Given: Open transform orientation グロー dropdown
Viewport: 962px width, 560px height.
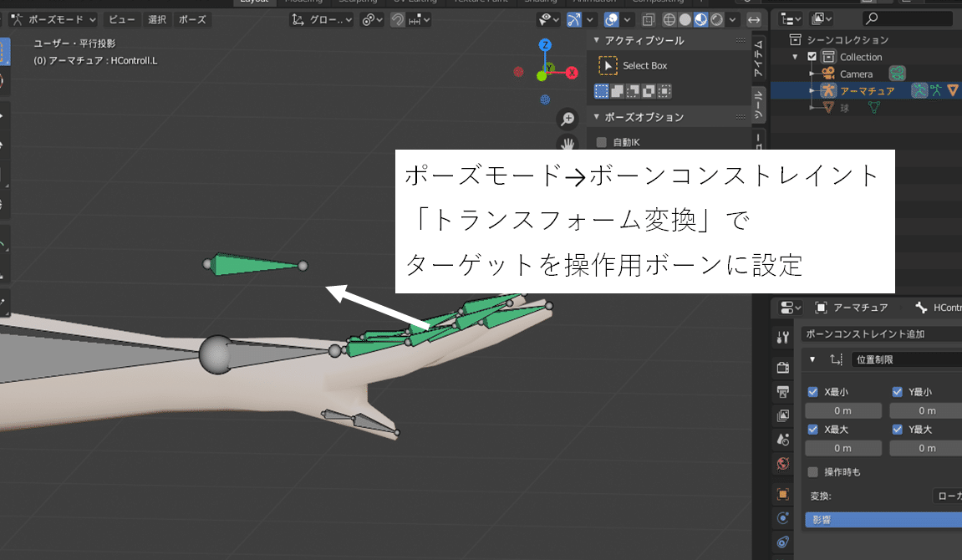Looking at the screenshot, I should click(322, 19).
